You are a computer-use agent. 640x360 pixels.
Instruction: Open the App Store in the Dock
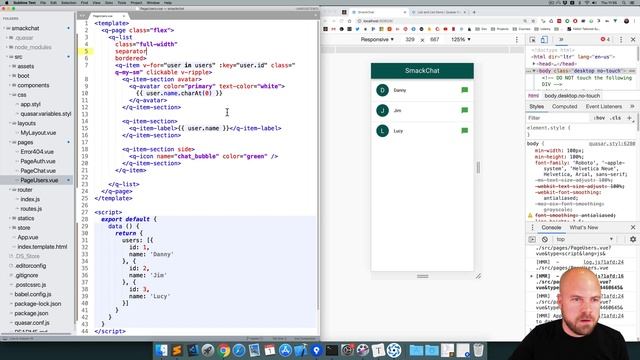(x=285, y=350)
